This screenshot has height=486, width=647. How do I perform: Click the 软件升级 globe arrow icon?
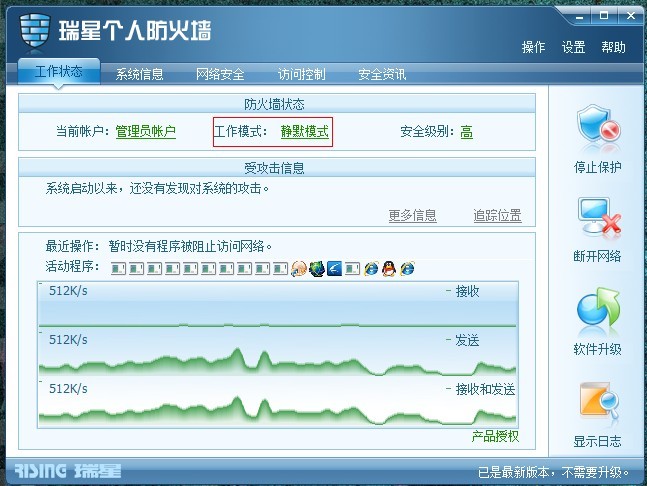click(x=598, y=309)
